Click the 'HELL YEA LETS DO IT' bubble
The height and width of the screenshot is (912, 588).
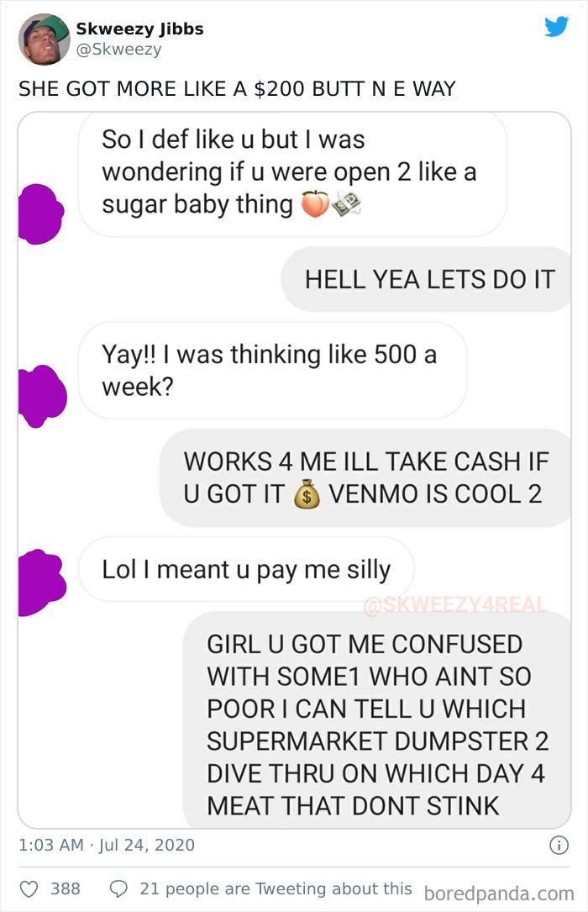point(427,279)
